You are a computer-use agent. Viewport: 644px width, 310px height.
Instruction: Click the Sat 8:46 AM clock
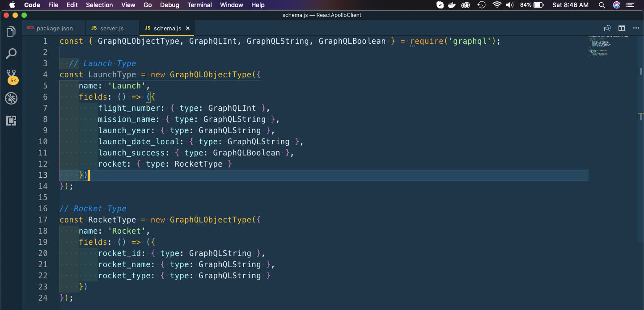click(x=570, y=5)
